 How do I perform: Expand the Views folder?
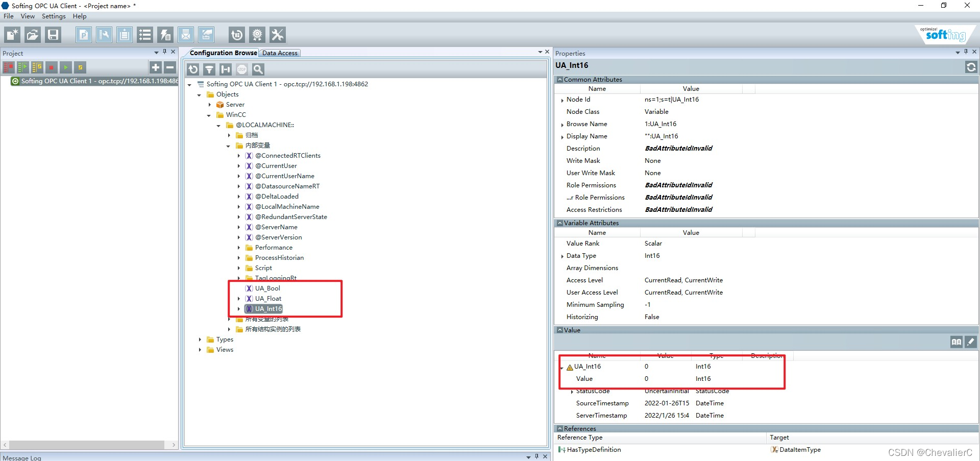click(x=200, y=350)
